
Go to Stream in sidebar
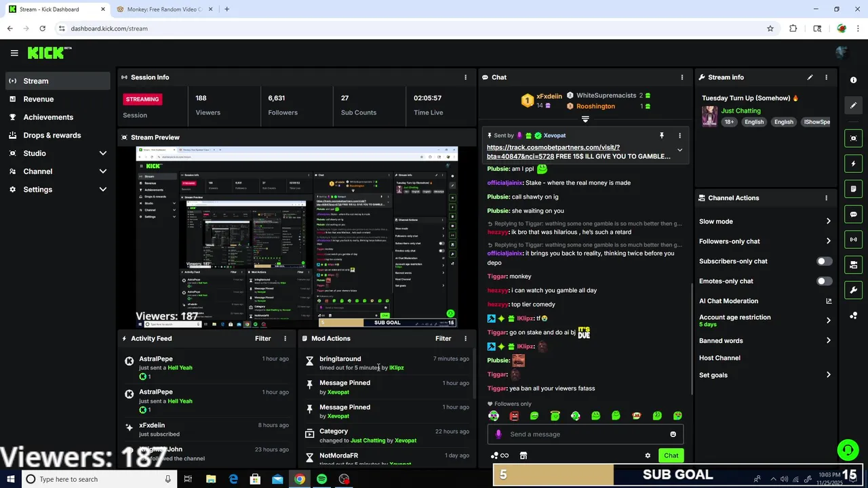tap(58, 81)
